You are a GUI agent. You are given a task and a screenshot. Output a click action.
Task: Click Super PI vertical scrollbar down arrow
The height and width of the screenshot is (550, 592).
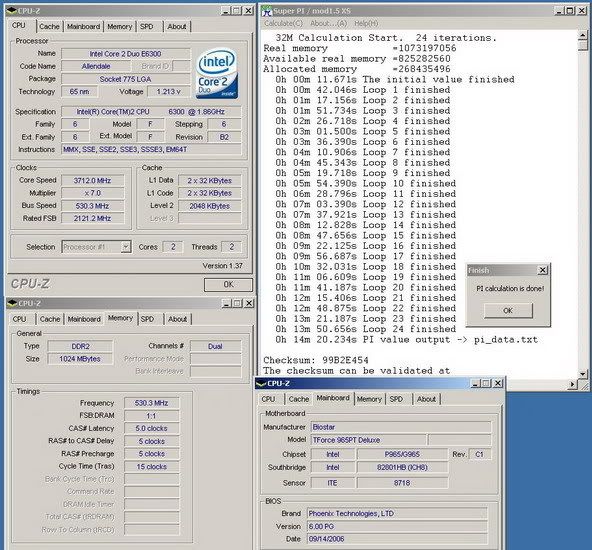click(x=583, y=374)
